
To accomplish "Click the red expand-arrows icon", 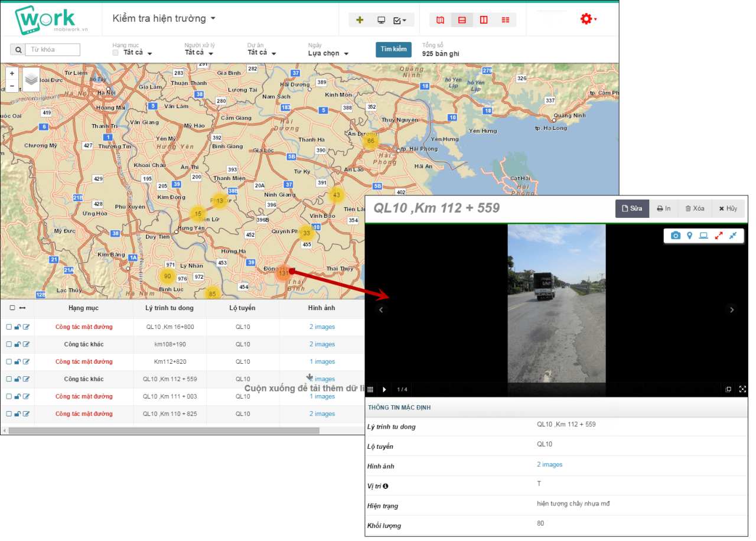I will tap(719, 236).
